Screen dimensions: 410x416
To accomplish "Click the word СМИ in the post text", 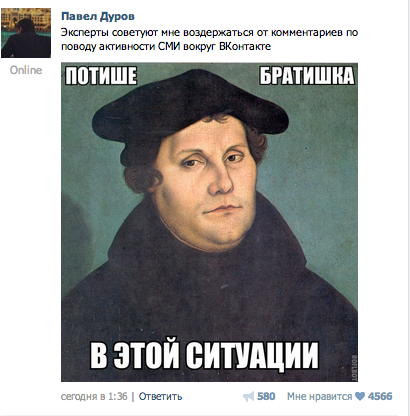I will point(169,46).
